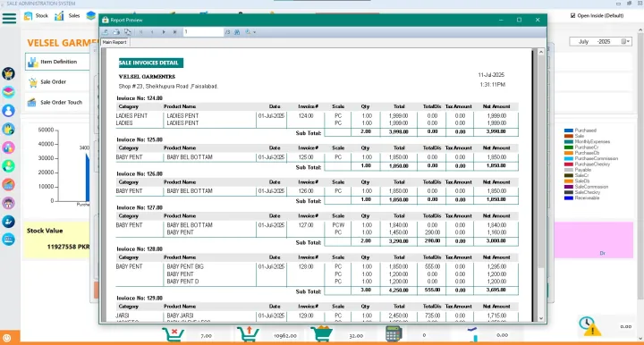Click the Purchased legend blue swatch
This screenshot has width=644, height=345.
coord(569,130)
